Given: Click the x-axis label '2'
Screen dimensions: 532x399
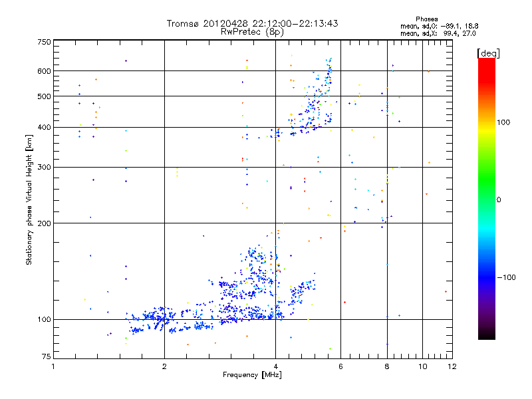Looking at the screenshot, I should [164, 366].
